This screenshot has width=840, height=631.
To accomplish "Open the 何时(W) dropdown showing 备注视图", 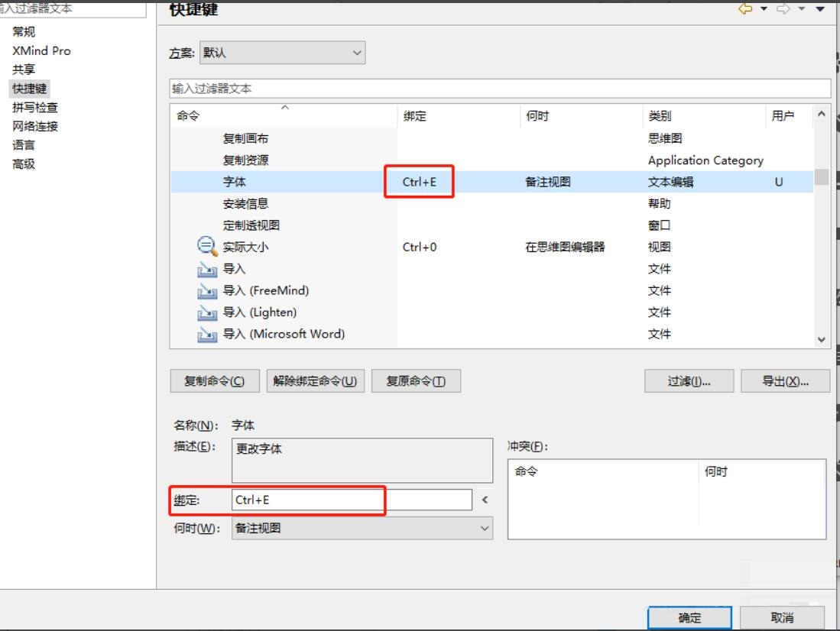I will pyautogui.click(x=362, y=528).
